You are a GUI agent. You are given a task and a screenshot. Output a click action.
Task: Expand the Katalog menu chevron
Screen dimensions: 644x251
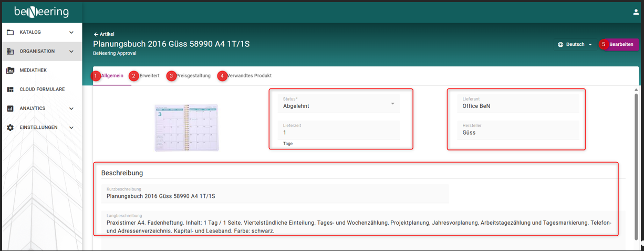pos(71,33)
